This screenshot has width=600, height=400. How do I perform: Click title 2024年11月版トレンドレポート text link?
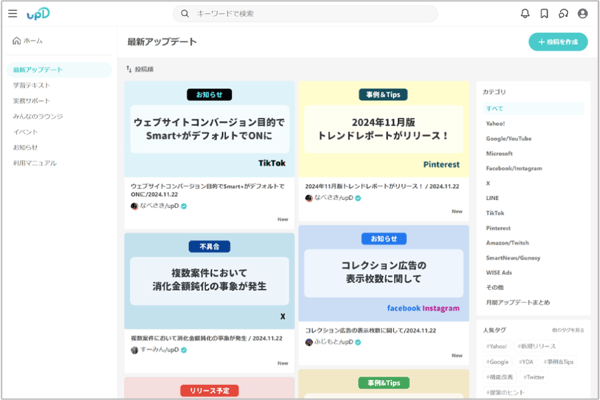tap(382, 186)
